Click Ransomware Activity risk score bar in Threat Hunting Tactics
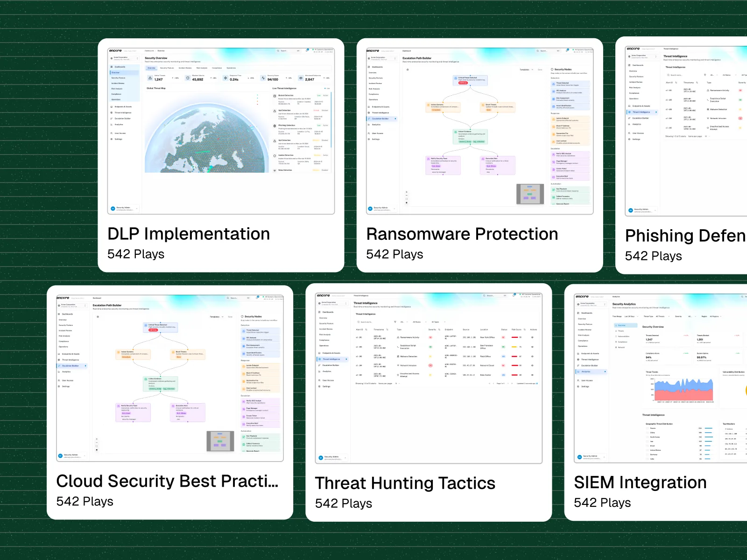747x560 pixels. [x=515, y=337]
